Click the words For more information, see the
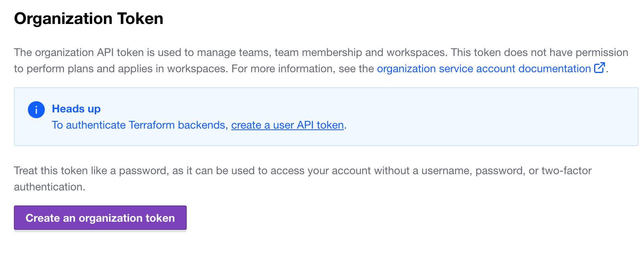Screen dimensions: 644x258 [303, 69]
